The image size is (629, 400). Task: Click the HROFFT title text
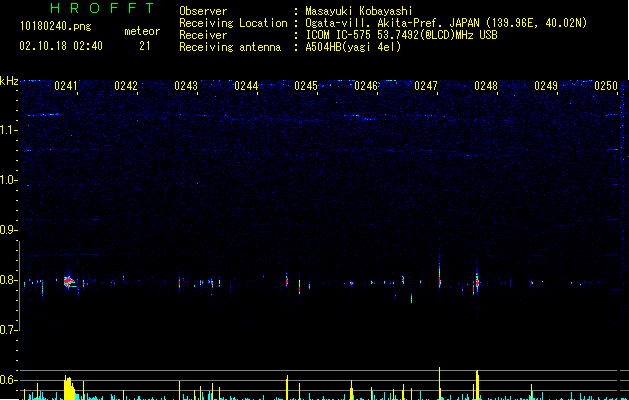coord(103,8)
